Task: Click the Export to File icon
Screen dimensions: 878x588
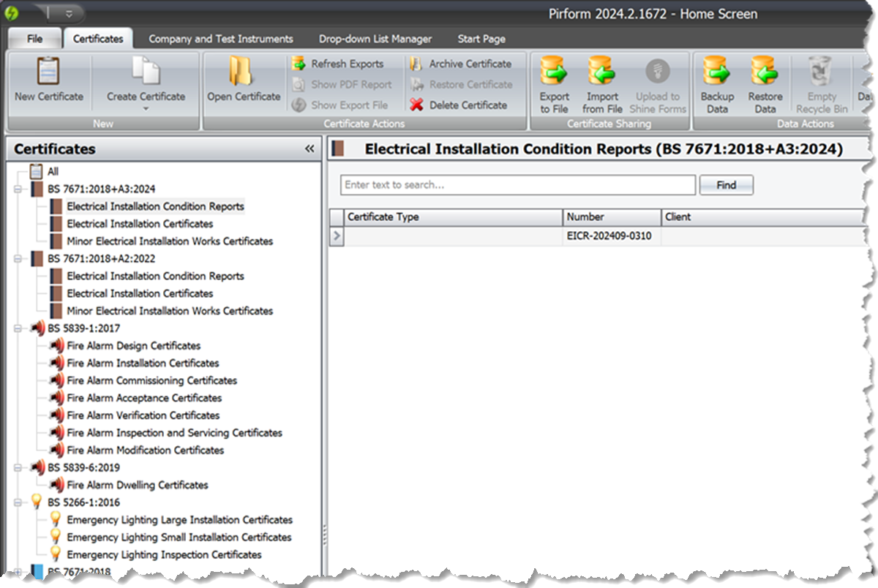Action: (x=554, y=73)
